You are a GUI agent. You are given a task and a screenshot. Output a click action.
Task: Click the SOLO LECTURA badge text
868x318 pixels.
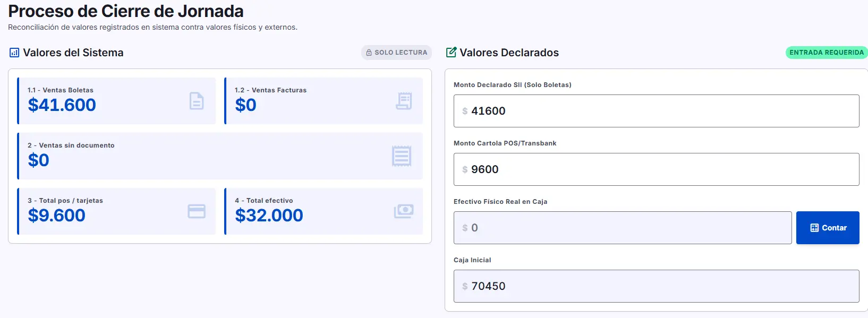[401, 53]
